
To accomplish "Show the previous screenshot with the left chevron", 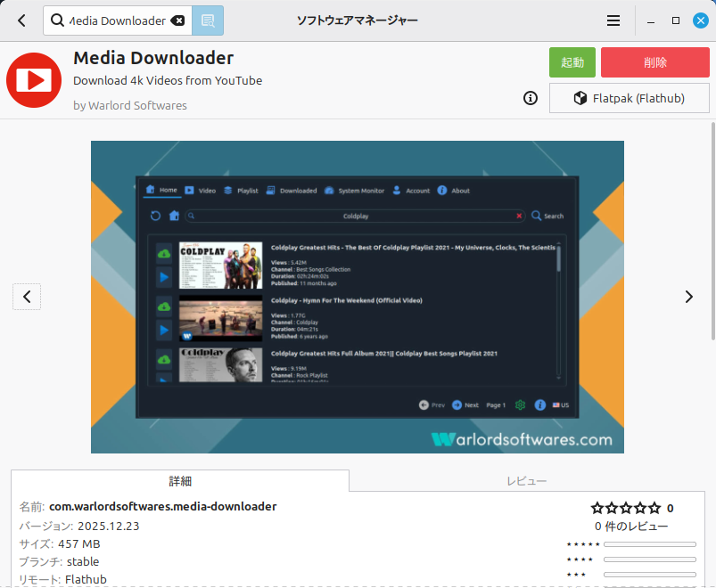I will click(x=27, y=297).
